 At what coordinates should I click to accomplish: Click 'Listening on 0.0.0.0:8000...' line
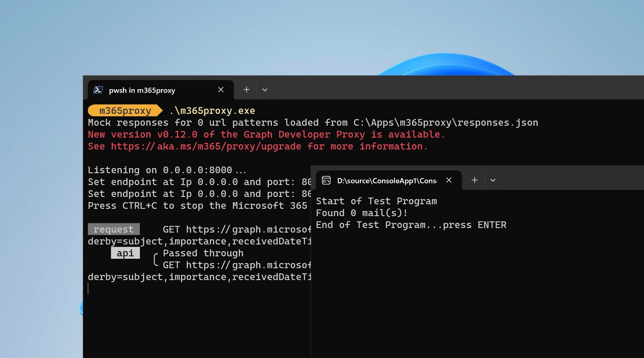(x=167, y=170)
